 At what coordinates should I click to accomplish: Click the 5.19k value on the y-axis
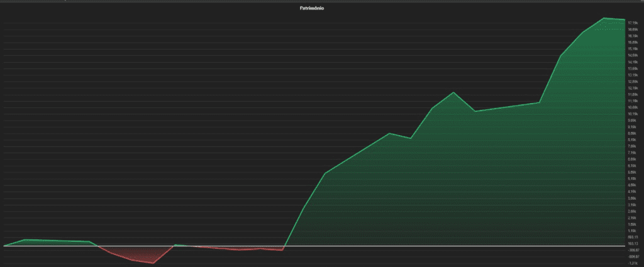(633, 178)
